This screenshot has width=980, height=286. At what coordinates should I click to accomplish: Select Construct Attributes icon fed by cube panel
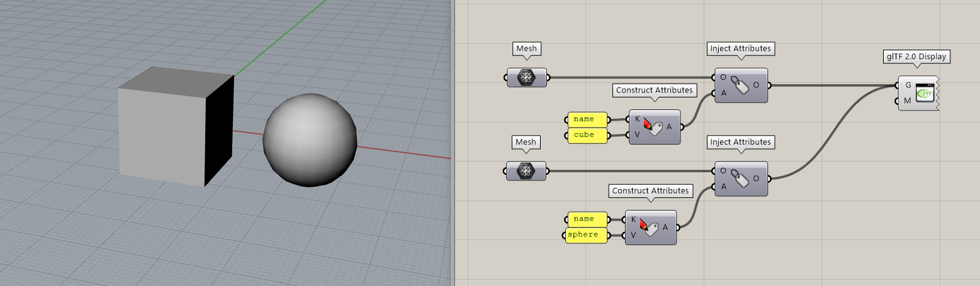(654, 126)
